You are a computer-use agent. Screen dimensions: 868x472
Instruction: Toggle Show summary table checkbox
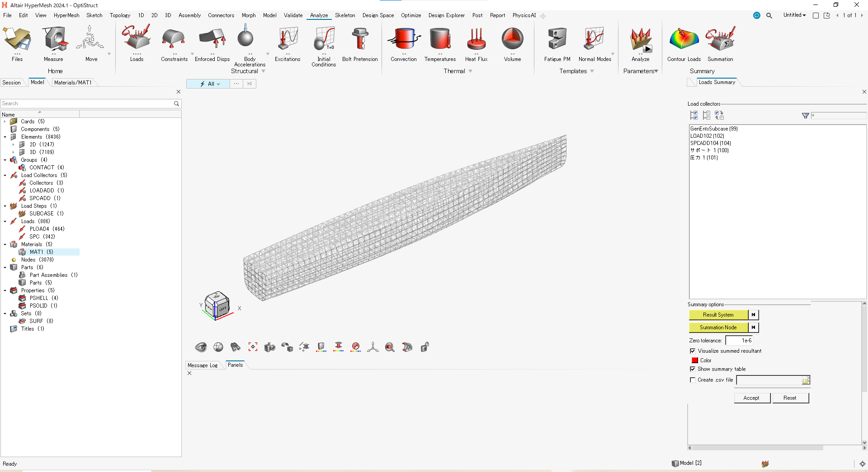click(x=693, y=369)
